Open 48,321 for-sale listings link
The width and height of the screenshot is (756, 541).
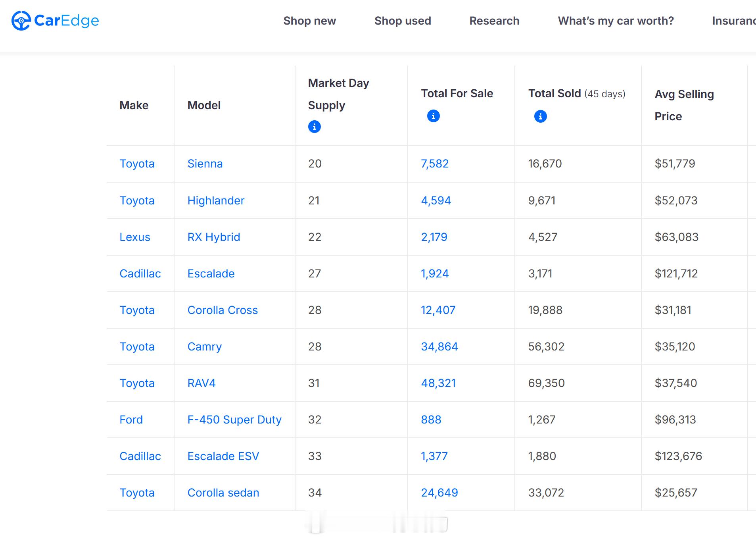(438, 383)
